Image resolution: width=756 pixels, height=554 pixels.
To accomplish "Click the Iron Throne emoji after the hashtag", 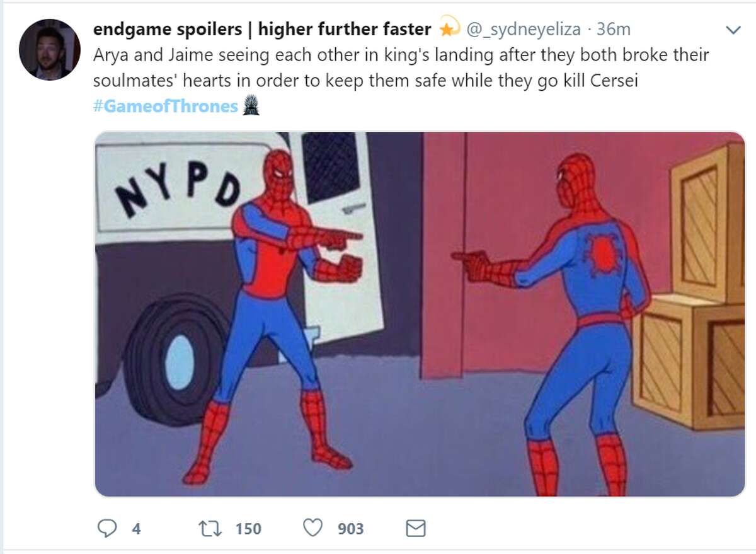I will pos(251,107).
